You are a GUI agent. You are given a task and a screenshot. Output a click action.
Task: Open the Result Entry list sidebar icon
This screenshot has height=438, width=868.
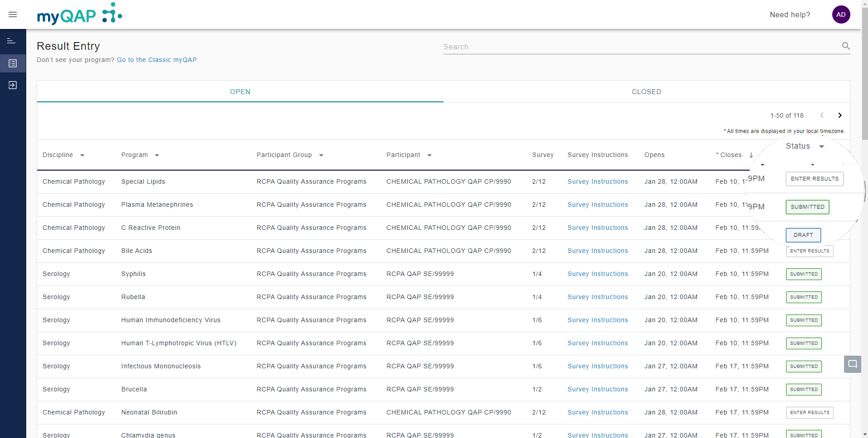click(13, 63)
